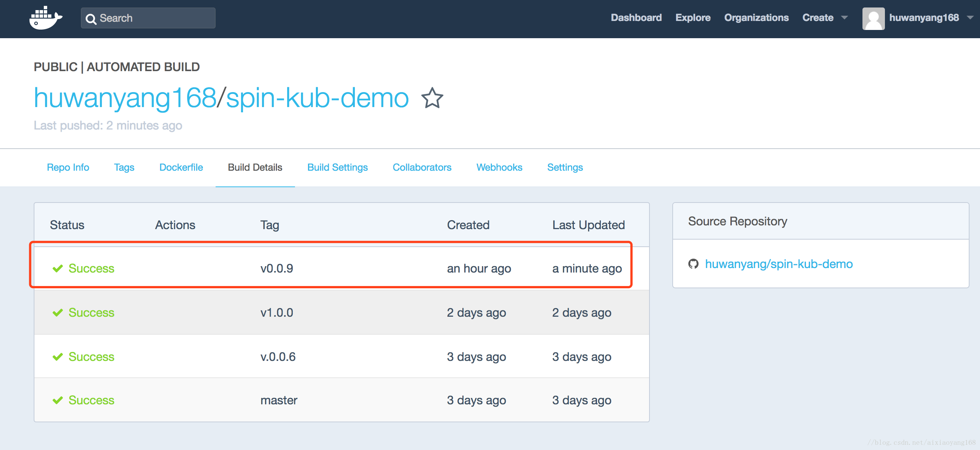
Task: Go to the Build Settings tab
Action: 337,167
